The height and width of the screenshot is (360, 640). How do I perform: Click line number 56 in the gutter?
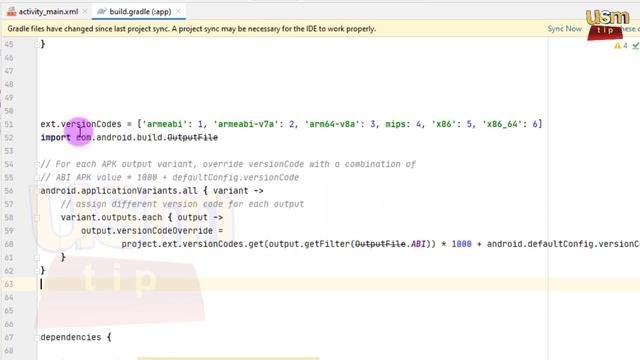9,191
